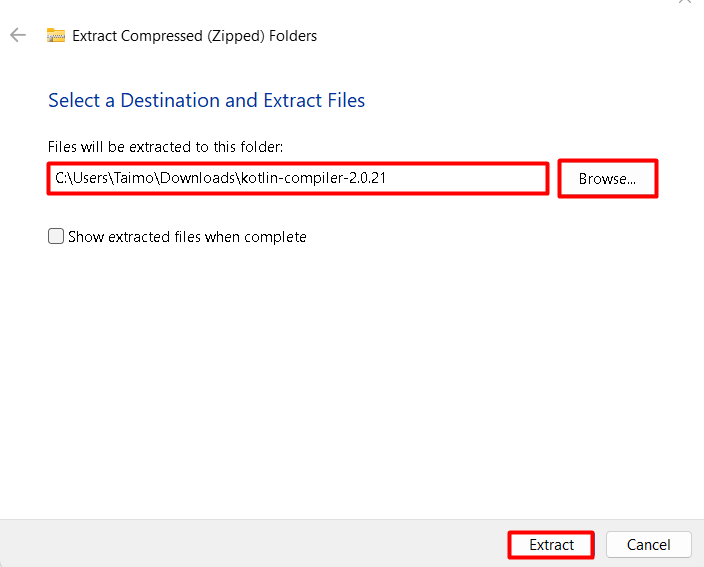
Task: Click the 'Extract Compressed (Zipped) Folders' title text
Action: (194, 36)
